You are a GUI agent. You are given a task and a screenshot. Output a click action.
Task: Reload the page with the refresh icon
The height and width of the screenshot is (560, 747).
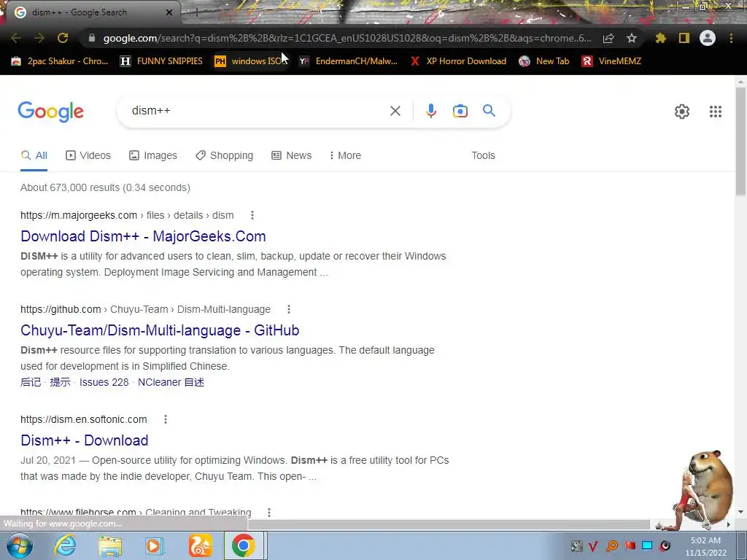point(63,38)
